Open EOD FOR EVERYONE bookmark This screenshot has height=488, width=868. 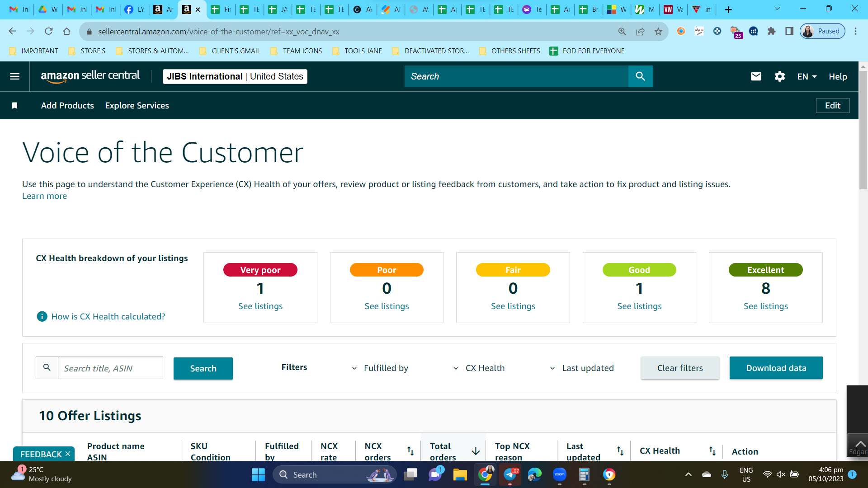(x=587, y=51)
